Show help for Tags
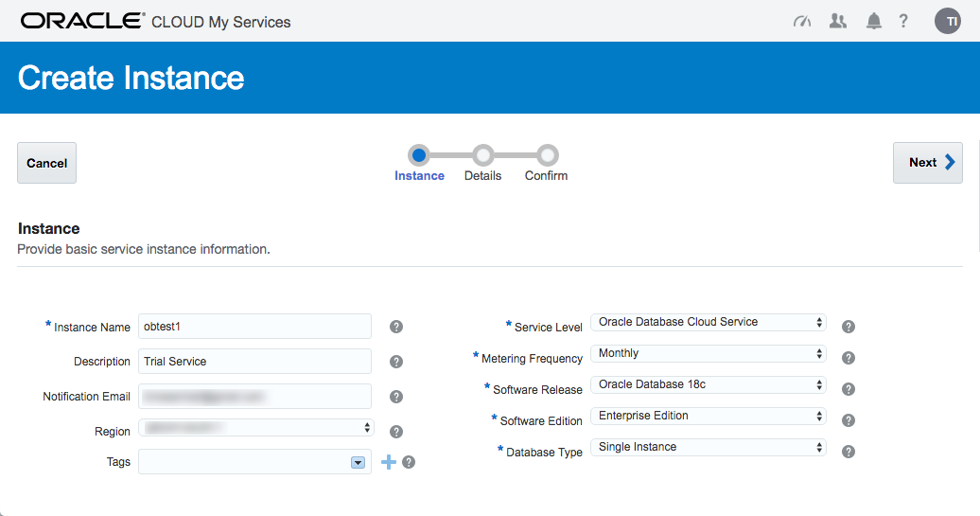This screenshot has height=516, width=980. (409, 462)
